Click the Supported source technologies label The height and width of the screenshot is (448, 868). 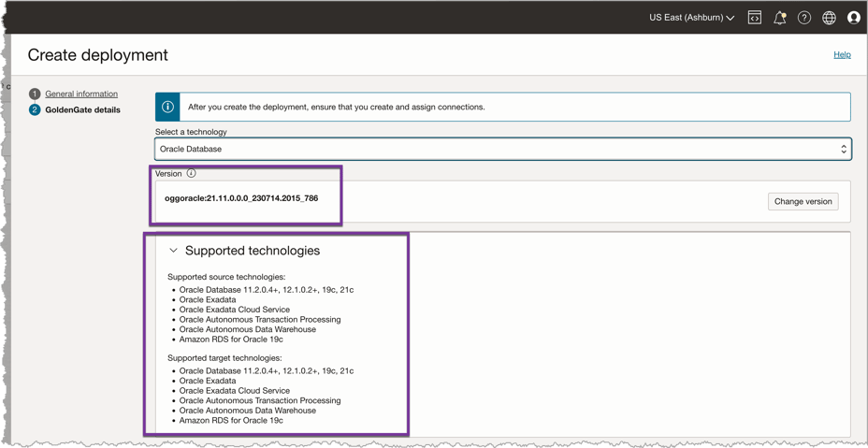click(x=226, y=277)
